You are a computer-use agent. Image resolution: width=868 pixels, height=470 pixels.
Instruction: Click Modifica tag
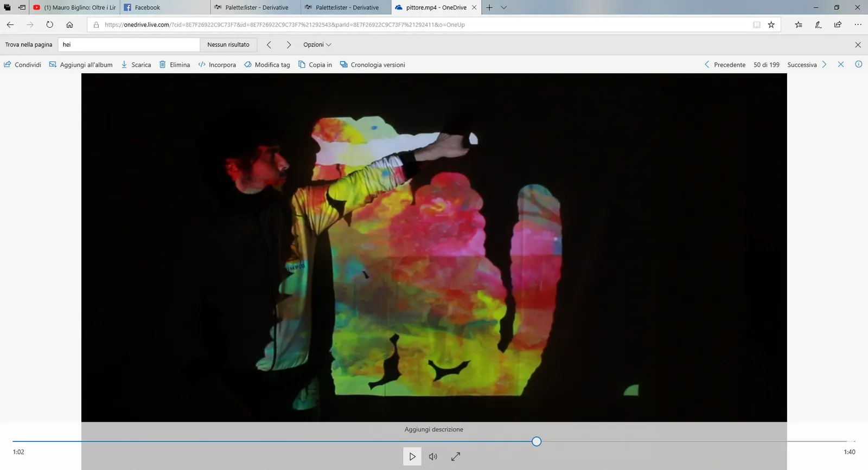tap(267, 65)
